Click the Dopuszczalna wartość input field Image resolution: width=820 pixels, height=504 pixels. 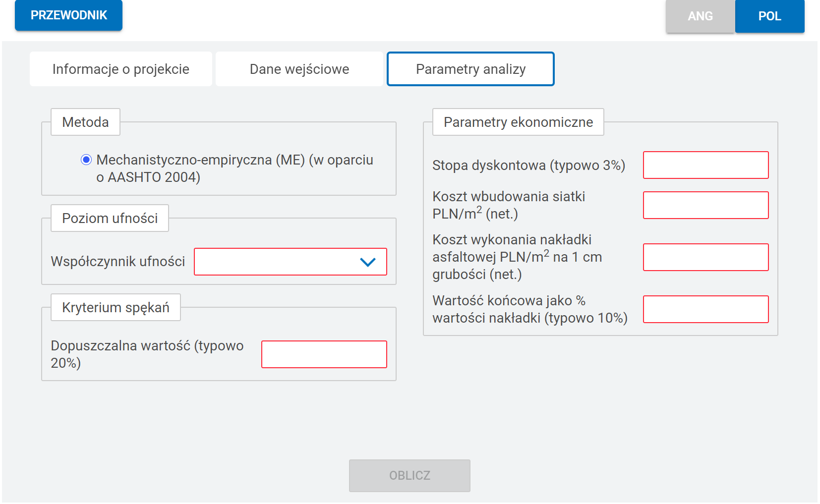324,354
